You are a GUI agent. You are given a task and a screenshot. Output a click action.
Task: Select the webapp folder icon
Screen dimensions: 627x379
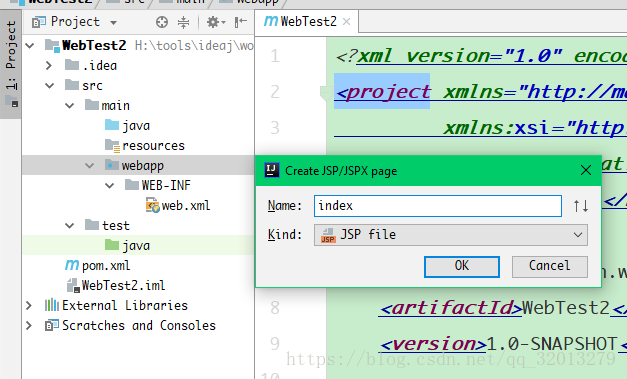tap(112, 165)
